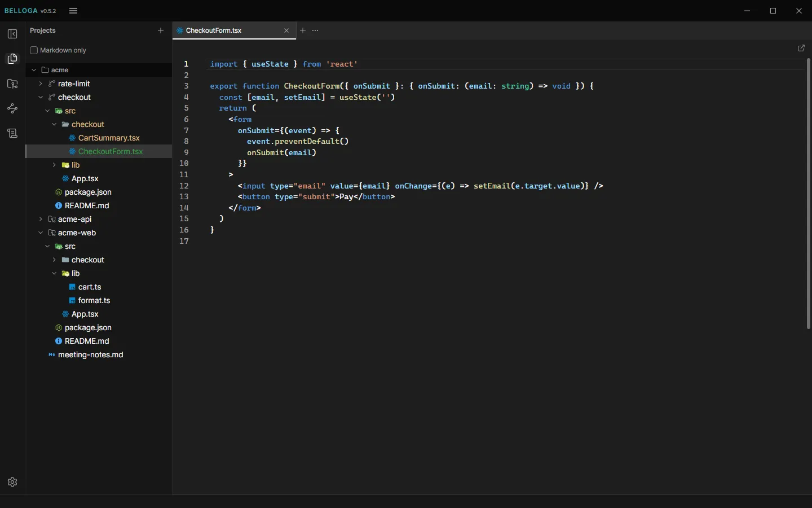Collapse the checkout branch under acme

click(x=41, y=97)
